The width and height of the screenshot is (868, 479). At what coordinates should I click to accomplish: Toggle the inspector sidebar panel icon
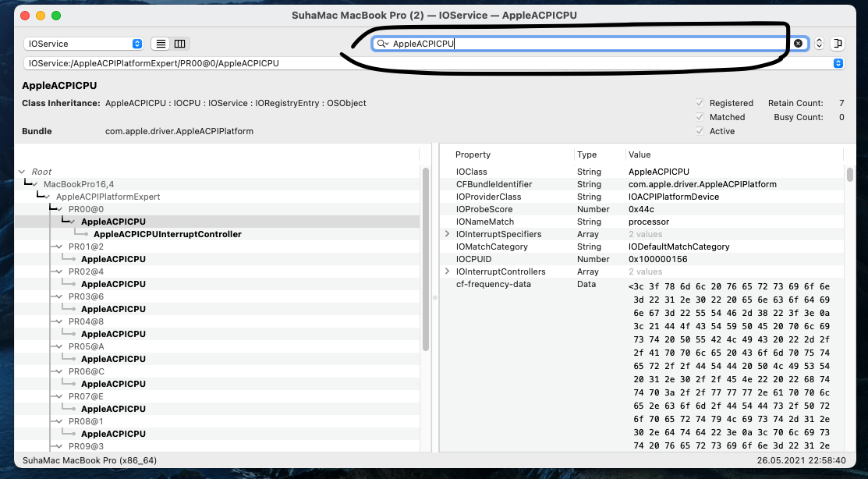(838, 44)
